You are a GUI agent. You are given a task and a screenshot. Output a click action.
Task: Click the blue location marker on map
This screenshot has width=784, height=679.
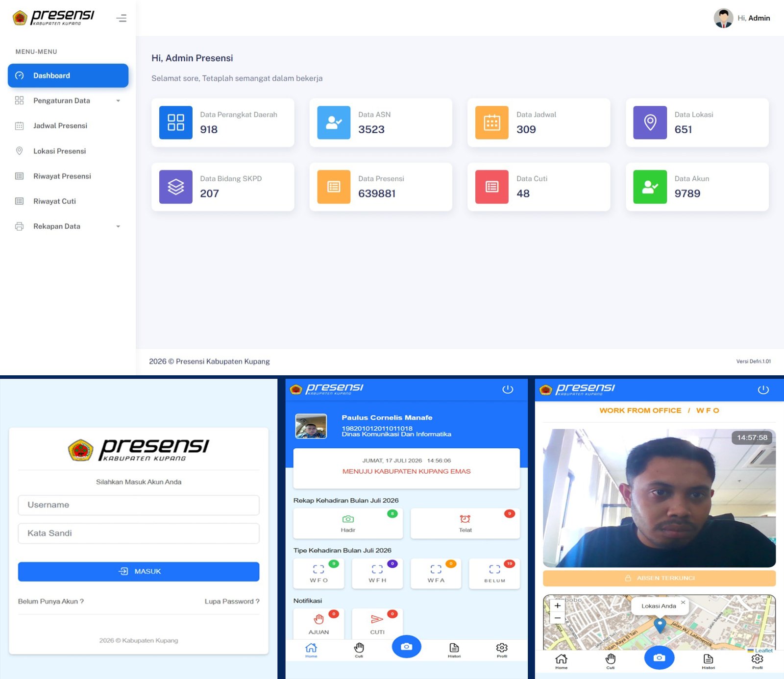point(660,625)
